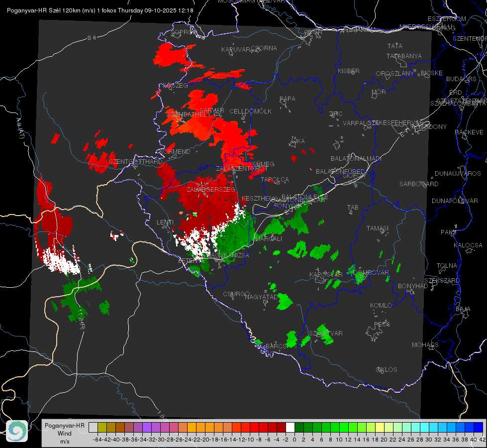487x448 pixels.
Task: Select the white zero-velocity legend swatch
Action: pyautogui.click(x=290, y=428)
